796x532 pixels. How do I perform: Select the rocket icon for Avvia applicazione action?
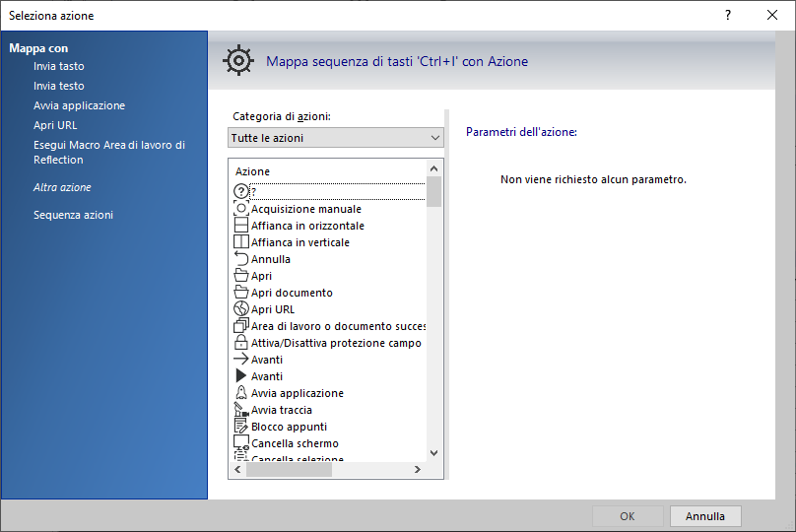[x=240, y=393]
